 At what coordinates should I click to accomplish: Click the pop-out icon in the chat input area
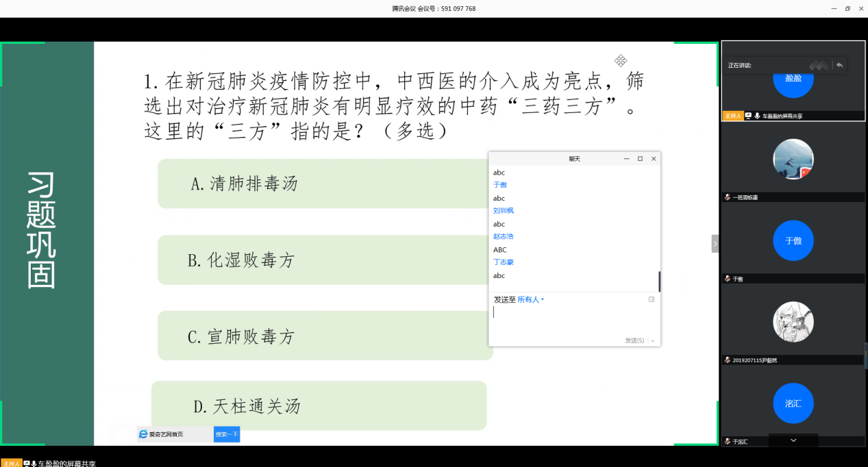click(x=652, y=299)
